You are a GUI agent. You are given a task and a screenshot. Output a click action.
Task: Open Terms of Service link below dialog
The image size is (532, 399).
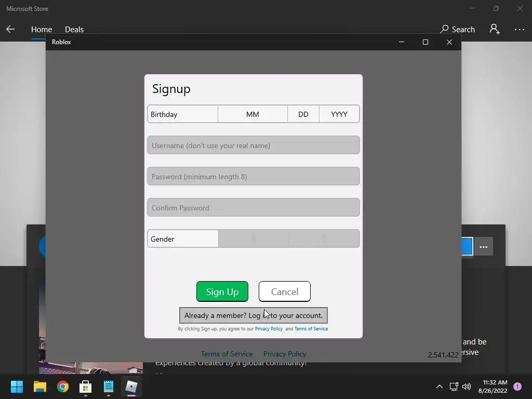[x=227, y=354]
